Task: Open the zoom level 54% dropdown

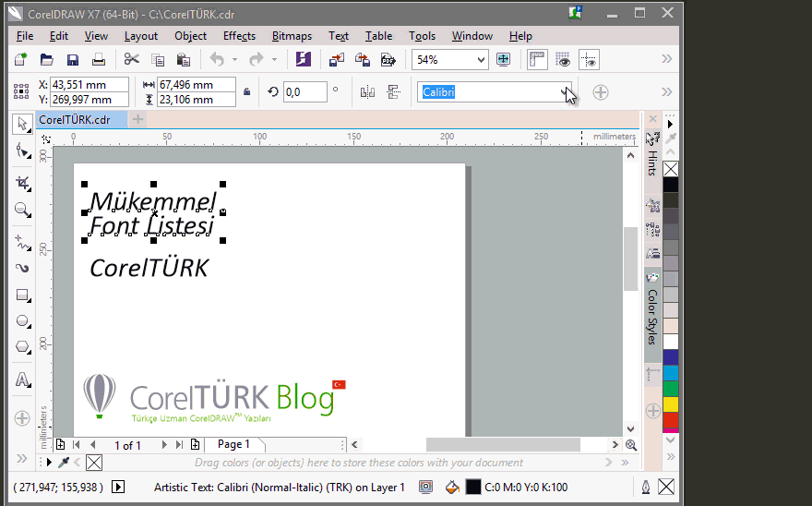Action: coord(481,60)
